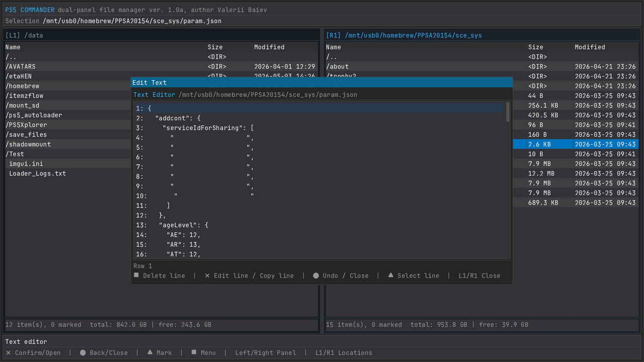Click L1/R1 Close in editor footer
Image resolution: width=644 pixels, height=362 pixels.
(479, 276)
